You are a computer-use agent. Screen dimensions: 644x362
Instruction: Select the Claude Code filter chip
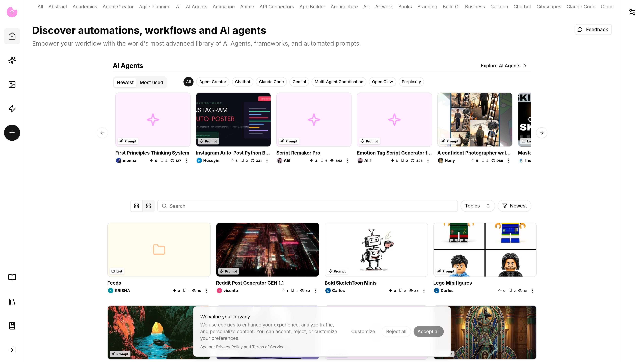(x=271, y=82)
